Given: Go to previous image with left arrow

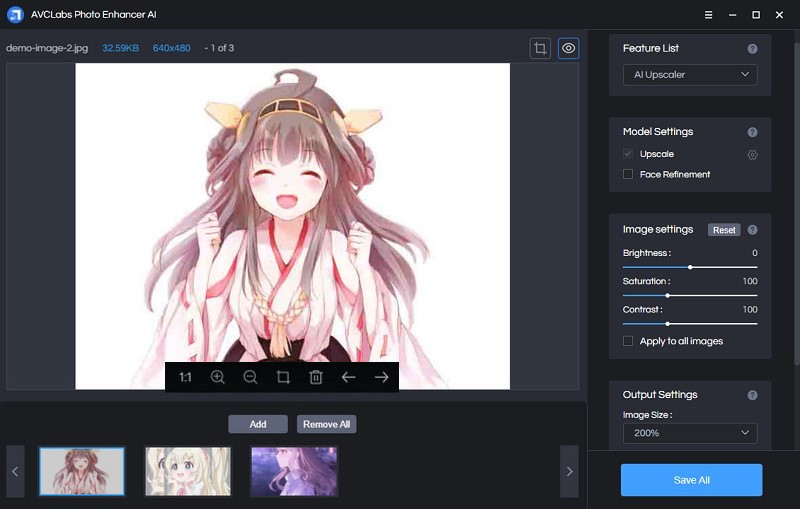Looking at the screenshot, I should click(x=348, y=377).
